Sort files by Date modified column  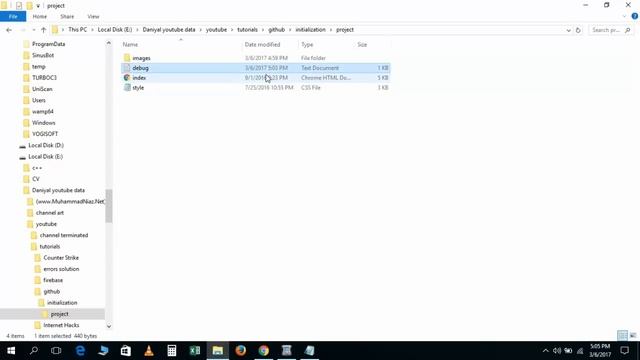coord(262,44)
